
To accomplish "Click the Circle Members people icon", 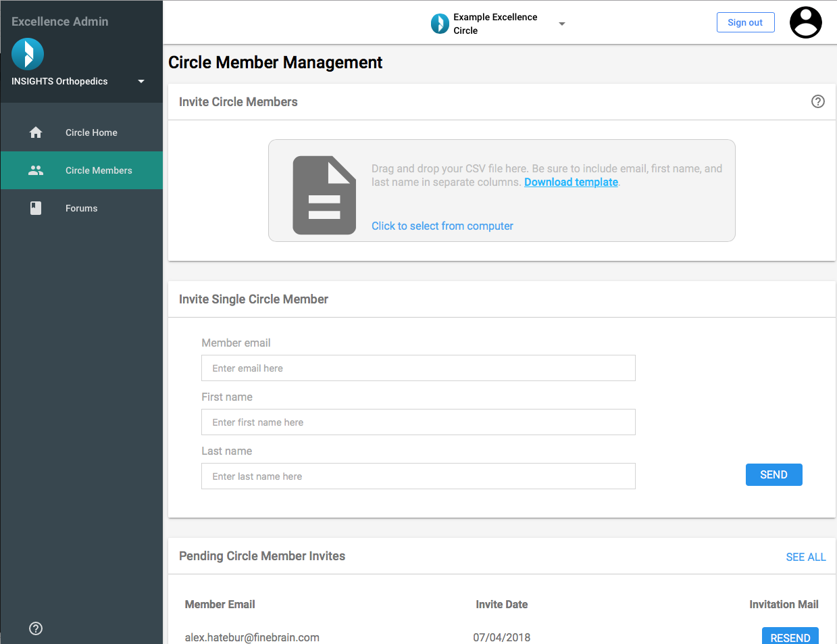I will [36, 170].
